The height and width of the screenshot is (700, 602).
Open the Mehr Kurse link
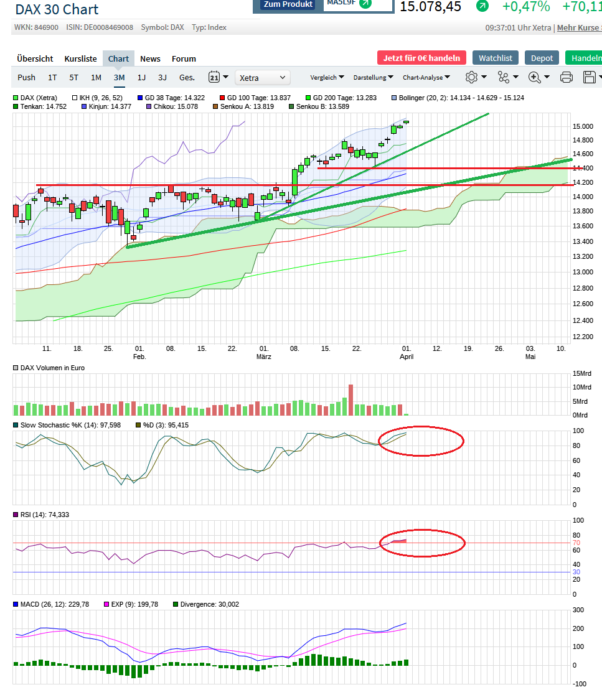tap(579, 27)
